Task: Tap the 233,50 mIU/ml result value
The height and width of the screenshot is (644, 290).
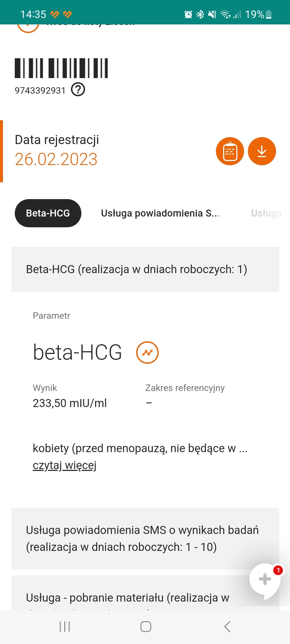Action: pyautogui.click(x=70, y=403)
